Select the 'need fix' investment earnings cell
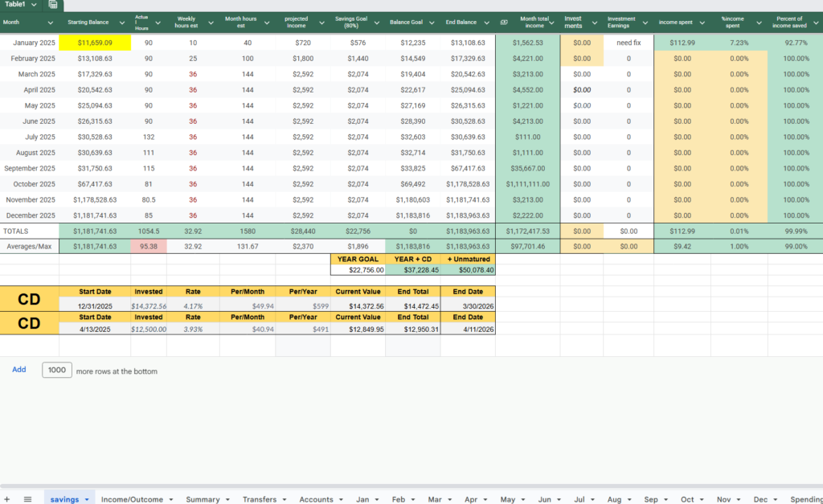 click(x=629, y=43)
